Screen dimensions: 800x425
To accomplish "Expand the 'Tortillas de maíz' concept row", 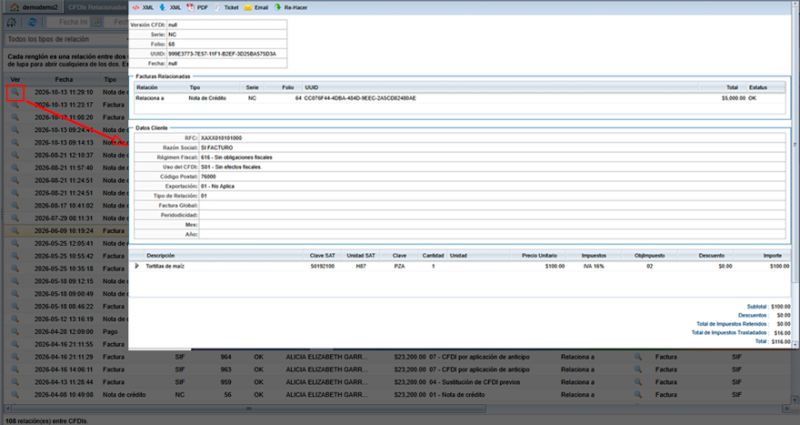I will (137, 266).
